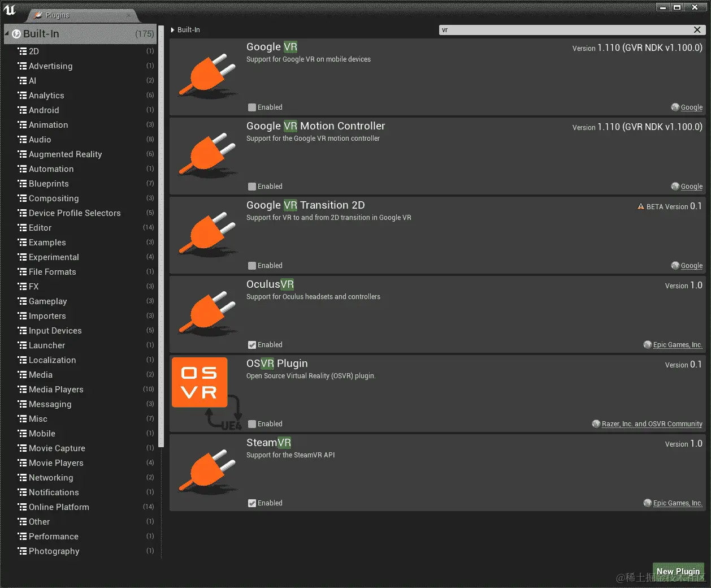Select the Online Platform category
711x588 pixels.
[81, 507]
